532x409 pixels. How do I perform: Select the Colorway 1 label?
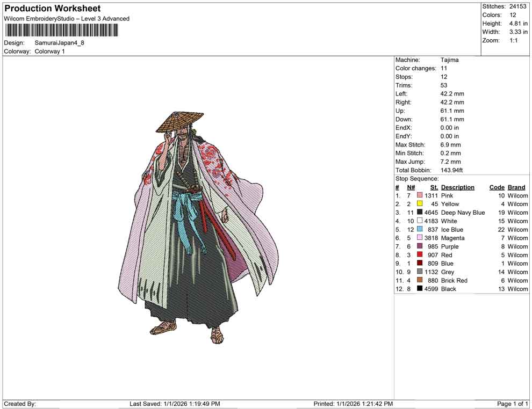50,52
